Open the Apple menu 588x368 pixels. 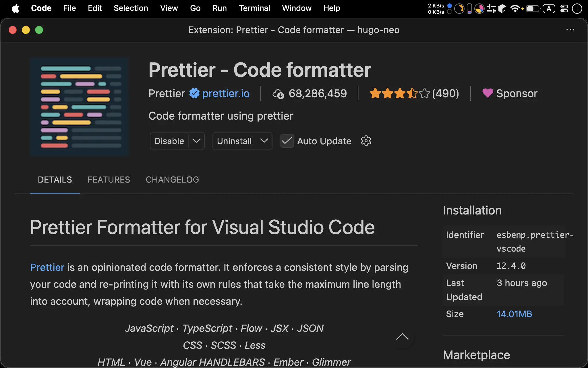pos(16,8)
